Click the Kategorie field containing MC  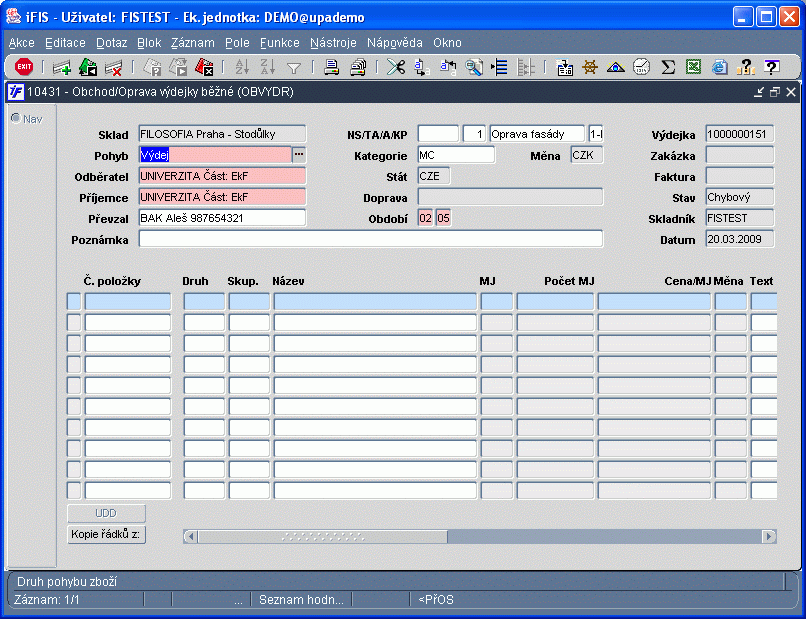point(456,155)
